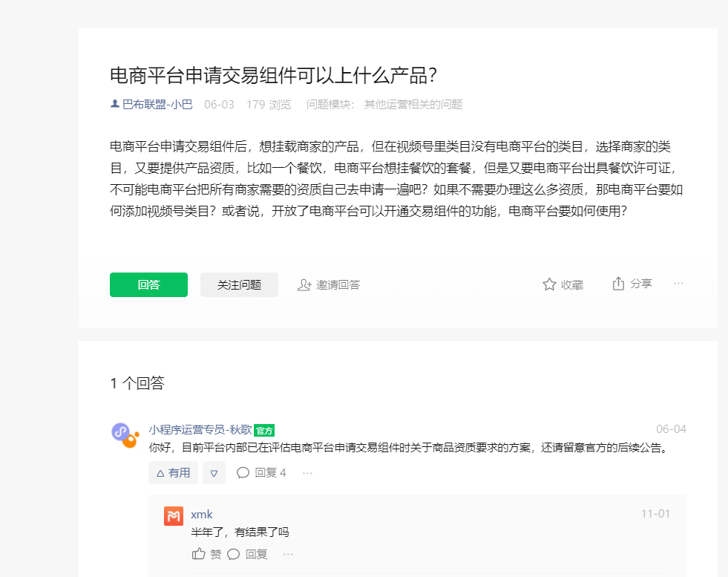Click the 1 个回答 heading
This screenshot has height=577, width=728.
tap(137, 383)
